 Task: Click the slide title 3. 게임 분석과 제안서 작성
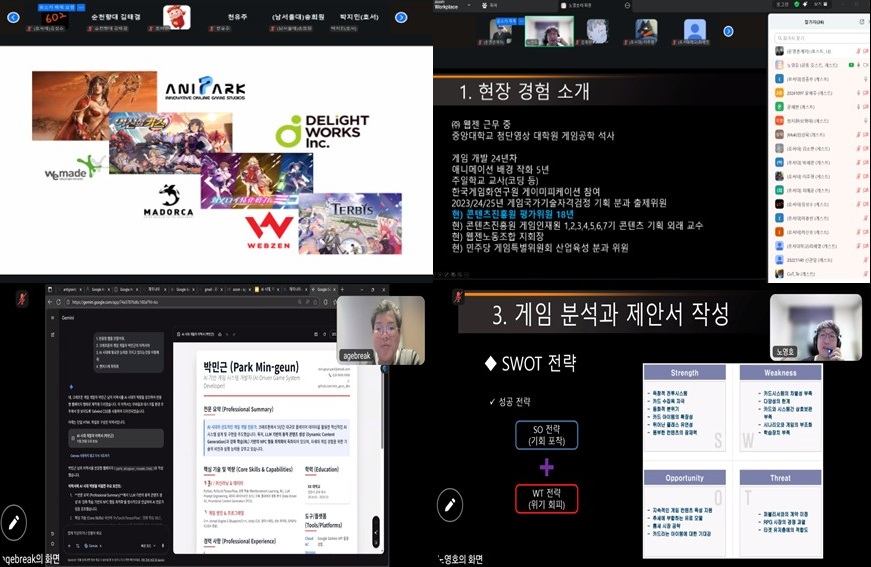610,314
